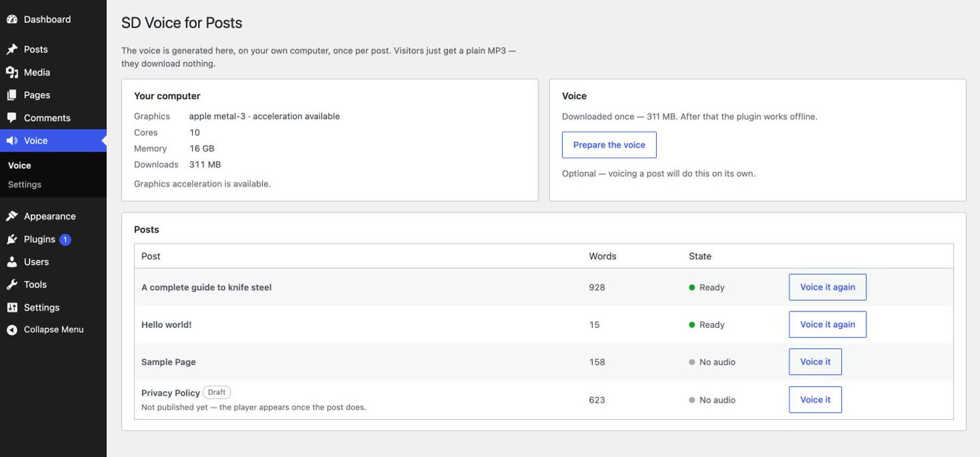The image size is (980, 457).
Task: Click Collapse Menu in the sidebar
Action: (53, 330)
